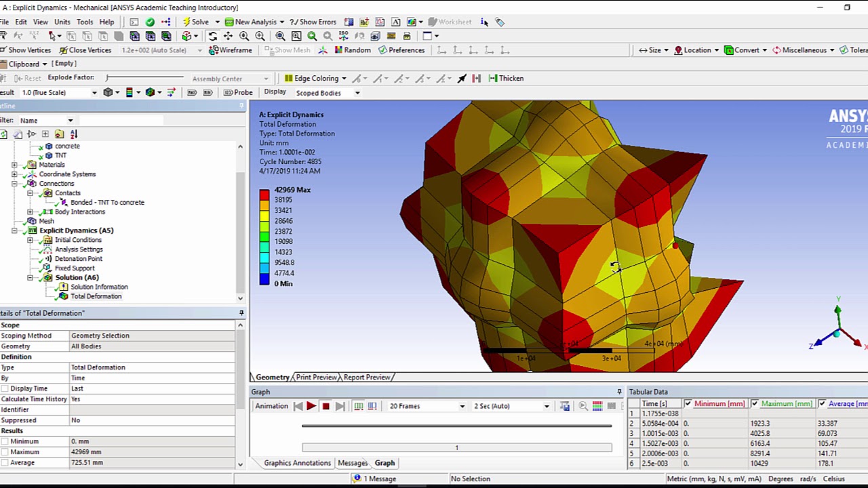Viewport: 868px width, 488px height.
Task: Select Bonded - TNT To concrete contact
Action: [107, 203]
